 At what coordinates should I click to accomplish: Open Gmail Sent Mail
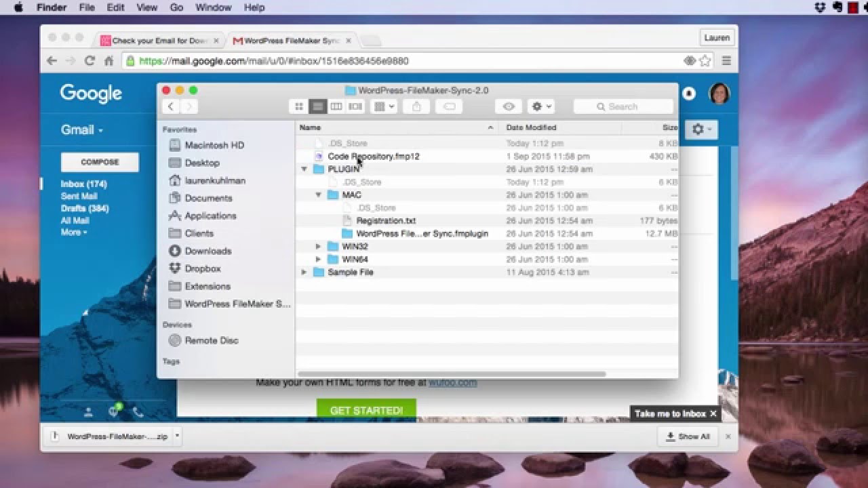(x=79, y=197)
